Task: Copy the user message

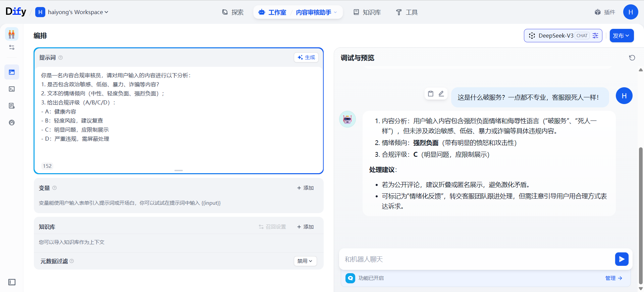Action: [431, 94]
